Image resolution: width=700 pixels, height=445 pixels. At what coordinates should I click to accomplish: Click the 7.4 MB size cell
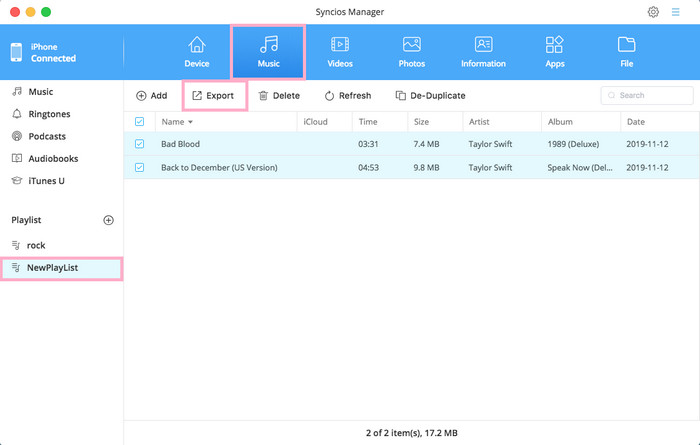[426, 144]
